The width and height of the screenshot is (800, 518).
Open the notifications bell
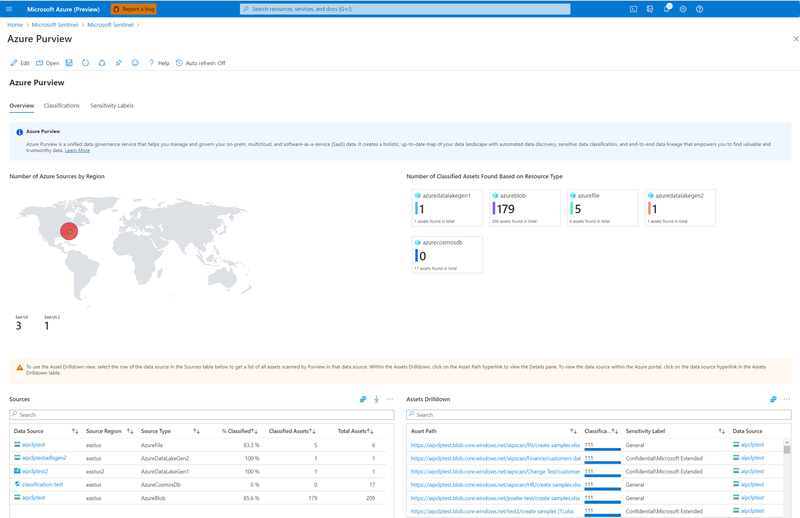(667, 9)
